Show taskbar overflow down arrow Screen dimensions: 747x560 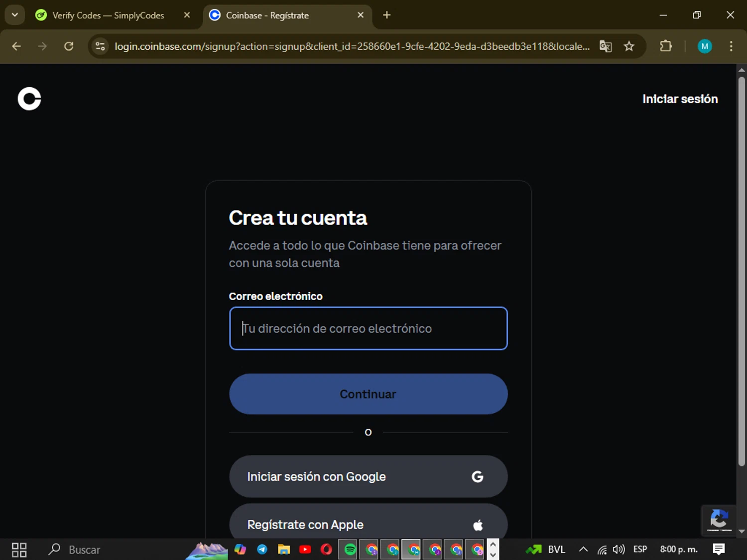(x=493, y=555)
